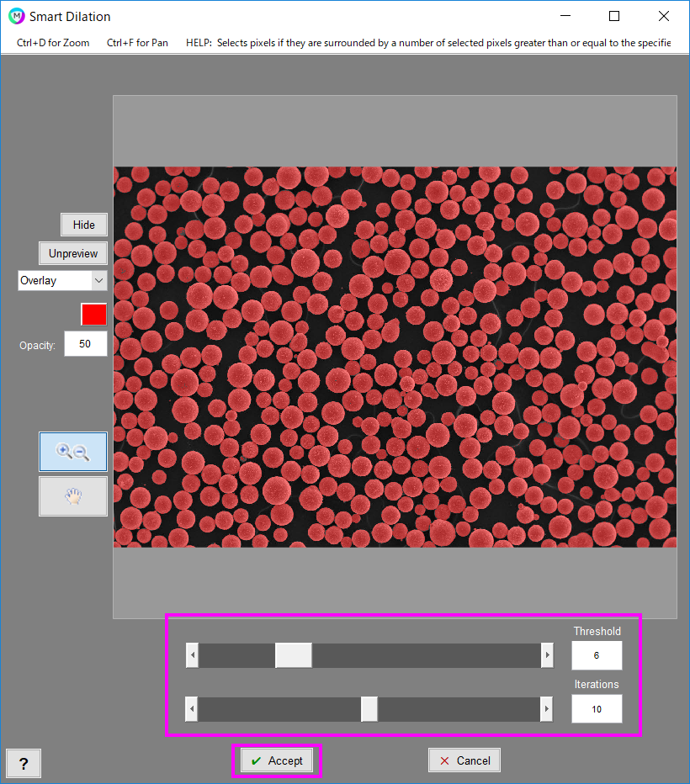This screenshot has width=690, height=784.
Task: Cancel the smart dilation dialog
Action: [464, 760]
